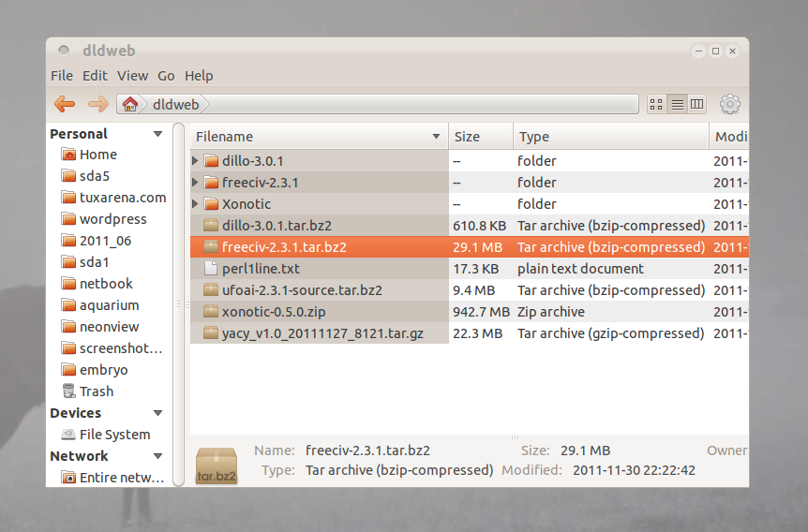The image size is (808, 532).
Task: Expand the freeciv-2.3.1 folder row
Action: (x=195, y=183)
